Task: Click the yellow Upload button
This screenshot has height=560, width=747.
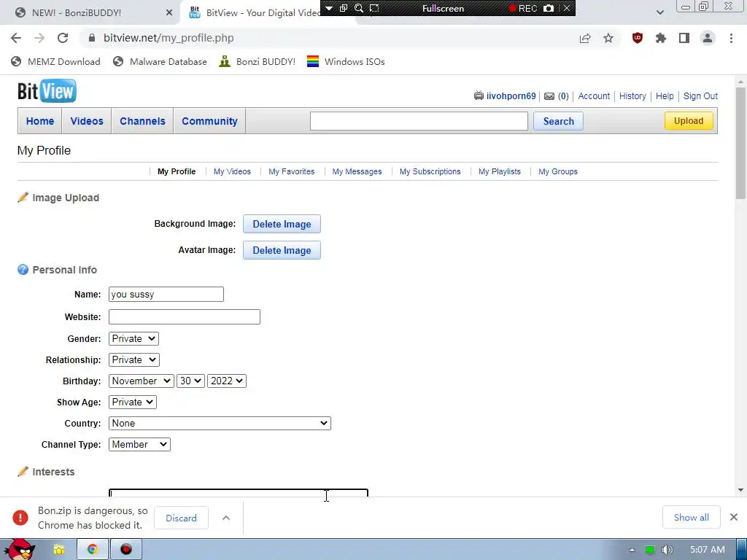Action: pos(689,121)
